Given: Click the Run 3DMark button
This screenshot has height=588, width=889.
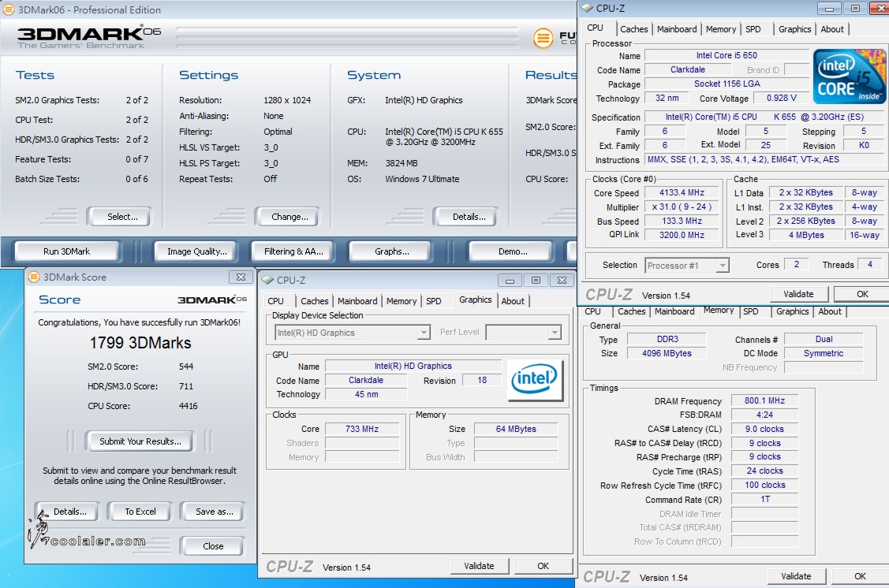Looking at the screenshot, I should pyautogui.click(x=67, y=251).
